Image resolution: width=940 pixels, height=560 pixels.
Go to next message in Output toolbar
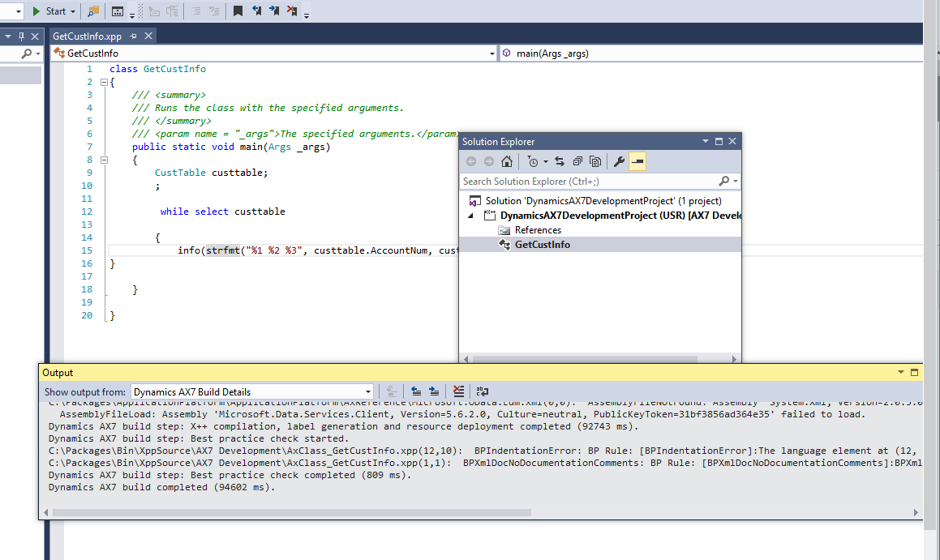(434, 391)
